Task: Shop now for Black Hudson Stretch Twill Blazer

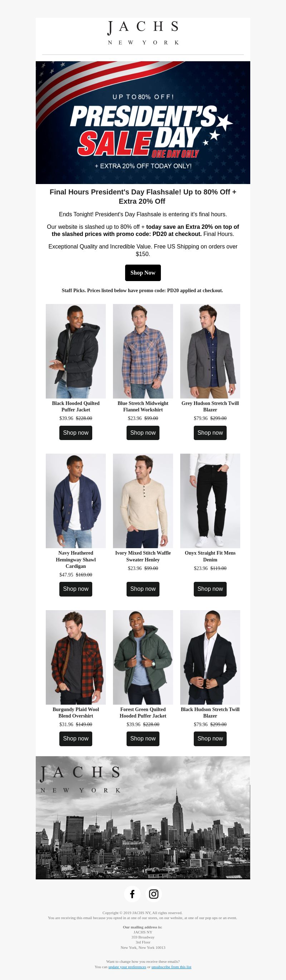Action: point(210,739)
